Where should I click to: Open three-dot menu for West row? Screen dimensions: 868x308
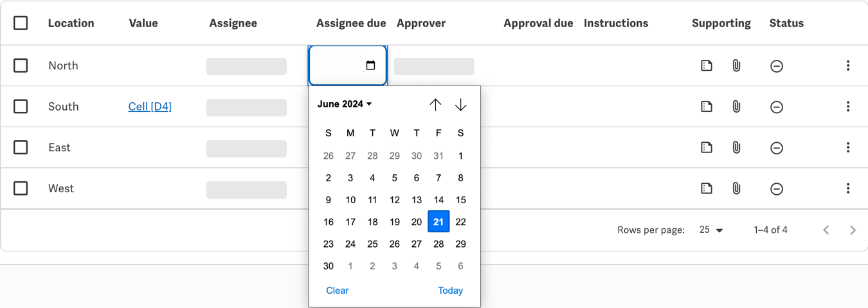point(848,188)
